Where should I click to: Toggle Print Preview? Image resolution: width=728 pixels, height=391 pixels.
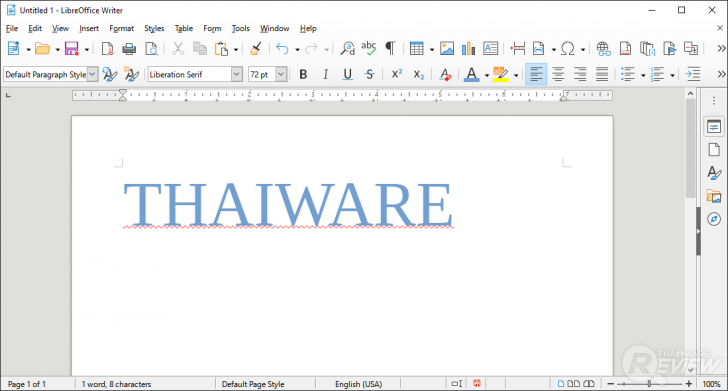[x=151, y=48]
